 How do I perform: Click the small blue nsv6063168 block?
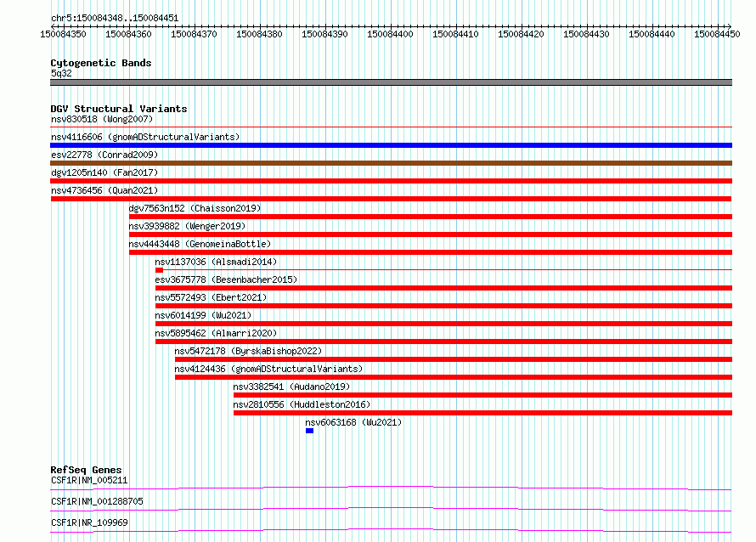pyautogui.click(x=309, y=431)
